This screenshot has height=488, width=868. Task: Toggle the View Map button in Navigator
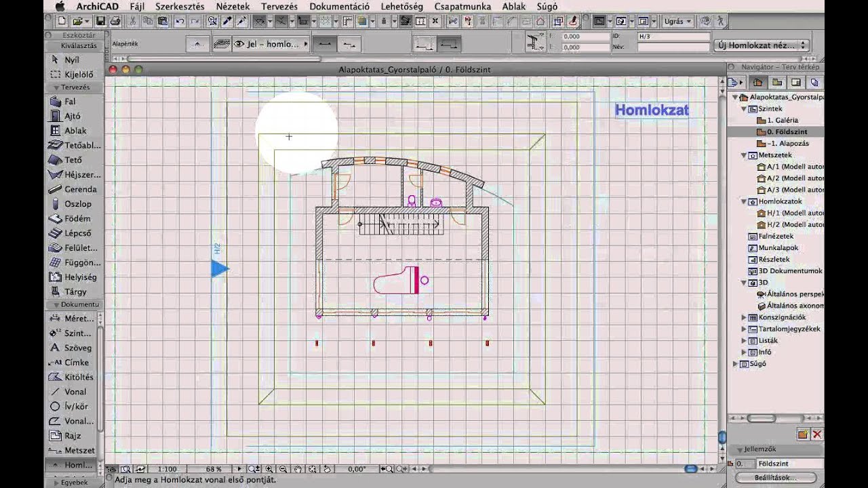click(x=776, y=82)
